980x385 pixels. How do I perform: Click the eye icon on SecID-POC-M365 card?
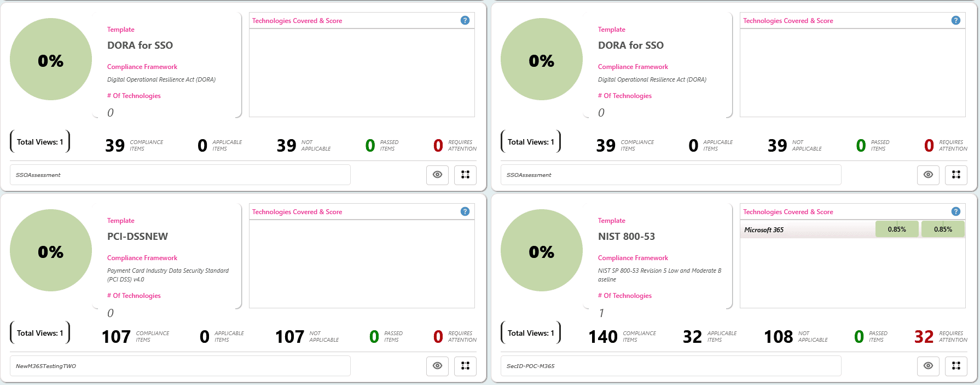(x=928, y=366)
